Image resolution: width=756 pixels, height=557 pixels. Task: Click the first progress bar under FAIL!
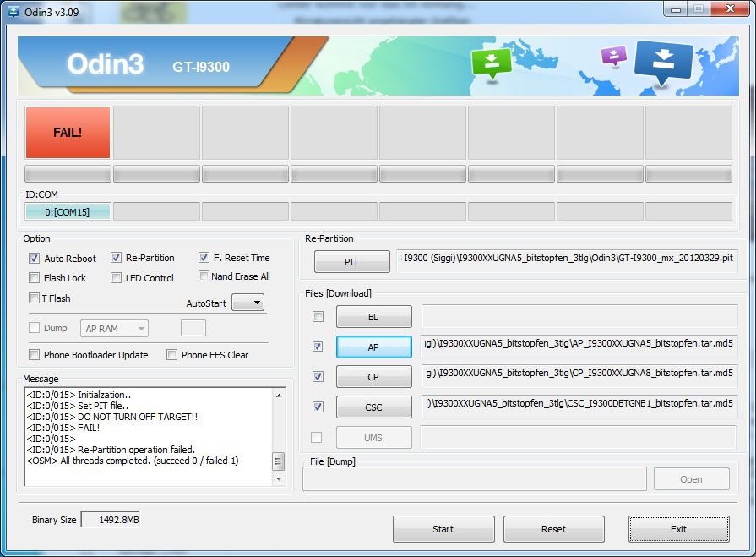(68, 174)
